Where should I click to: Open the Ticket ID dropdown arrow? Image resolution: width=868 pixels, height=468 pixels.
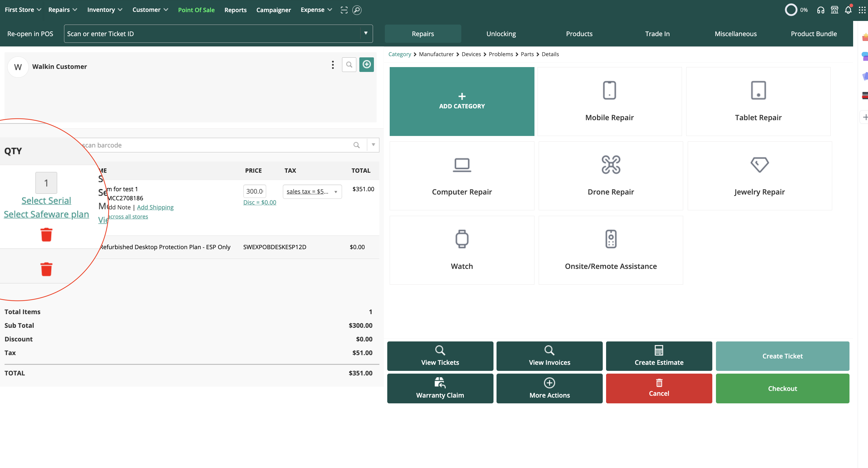366,33
